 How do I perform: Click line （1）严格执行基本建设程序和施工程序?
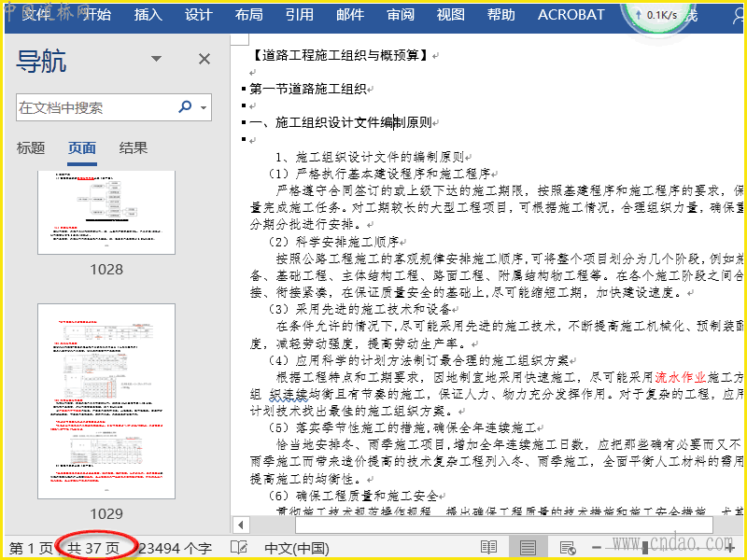point(380,174)
